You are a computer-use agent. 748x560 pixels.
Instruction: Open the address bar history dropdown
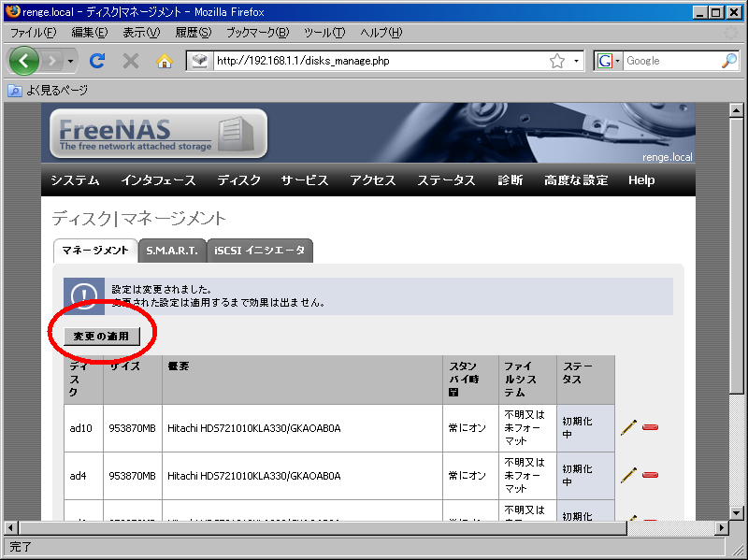576,61
